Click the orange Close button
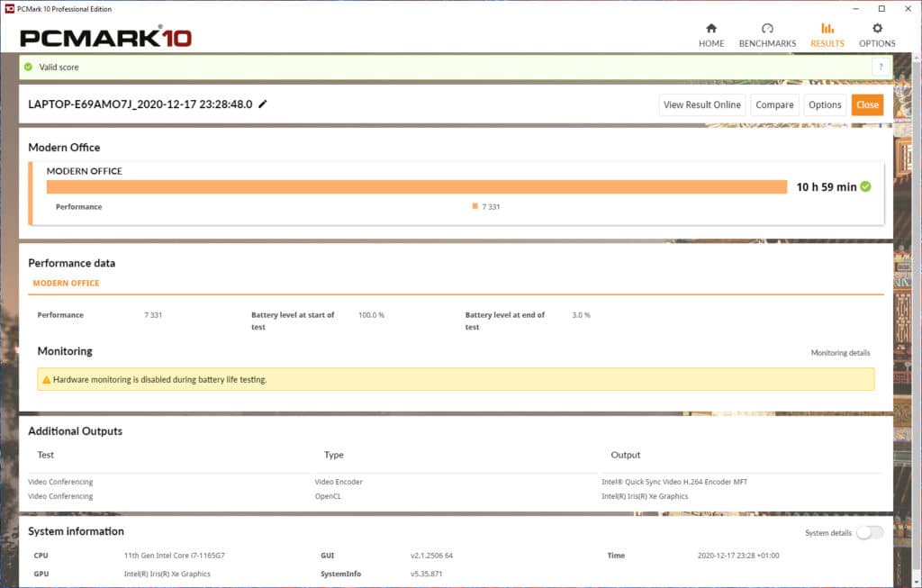Screen dimensions: 922x588 click(x=867, y=104)
